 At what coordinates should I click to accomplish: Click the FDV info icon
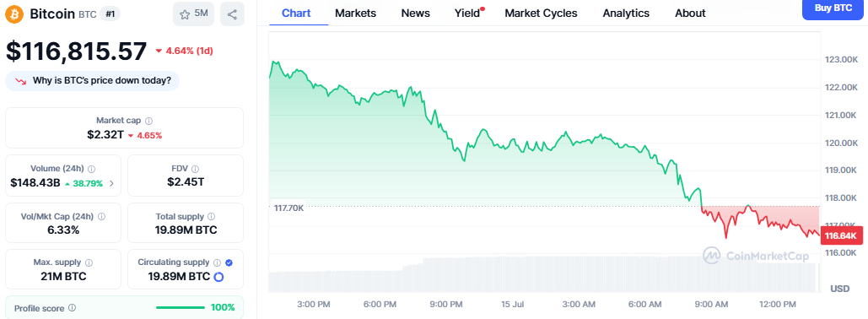click(196, 169)
